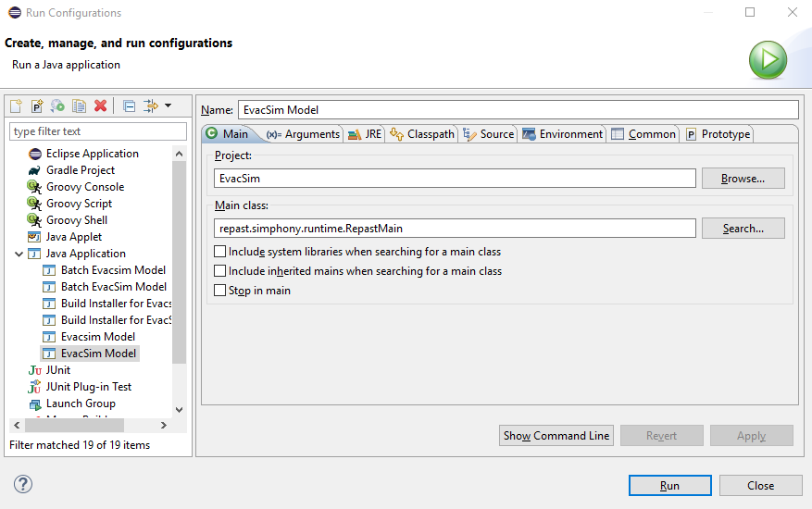This screenshot has height=509, width=812.
Task: Click the Search main class button
Action: click(x=743, y=229)
